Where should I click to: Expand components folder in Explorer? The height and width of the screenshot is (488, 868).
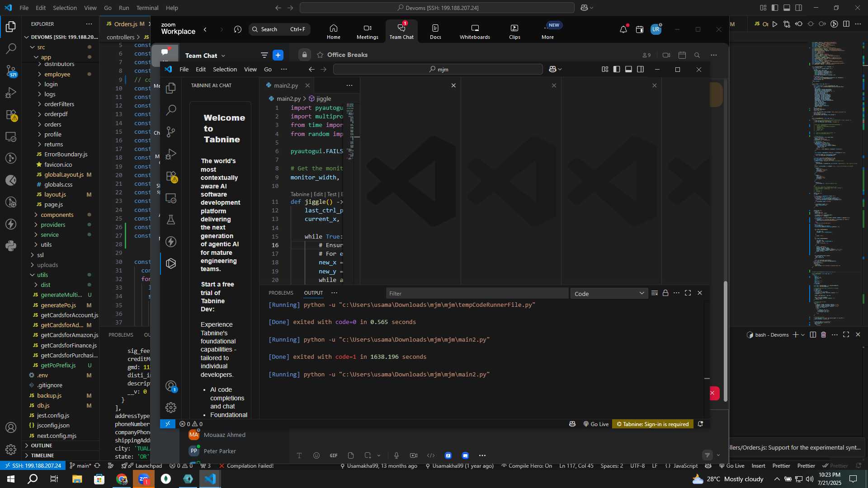coord(57,215)
